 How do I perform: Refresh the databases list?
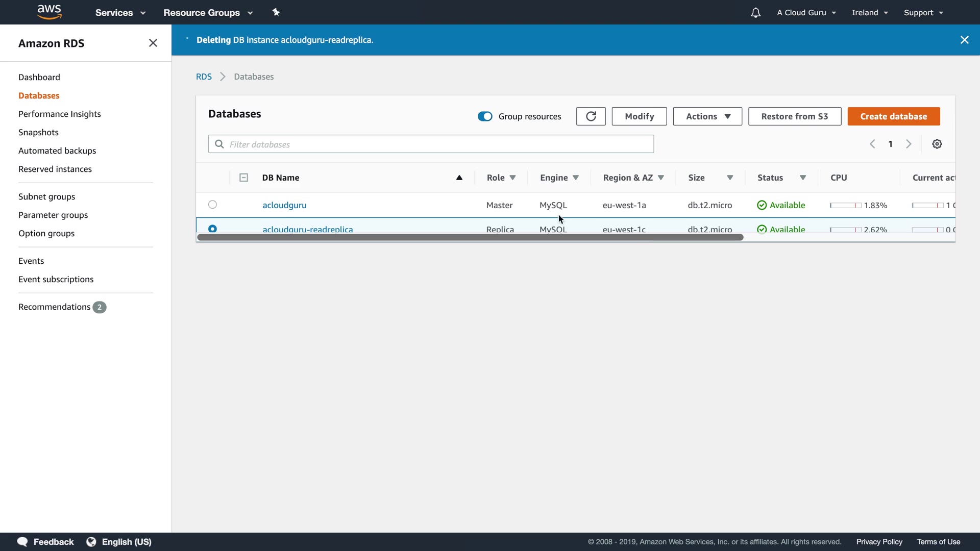pos(591,116)
